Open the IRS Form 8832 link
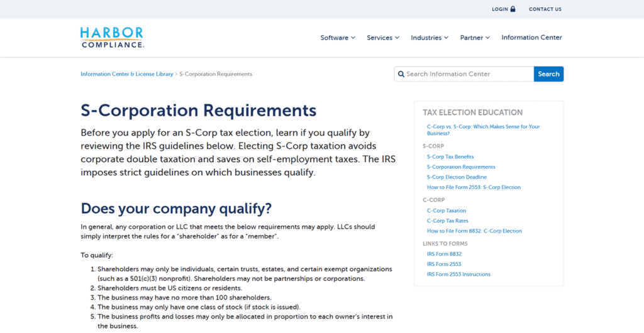 (444, 254)
